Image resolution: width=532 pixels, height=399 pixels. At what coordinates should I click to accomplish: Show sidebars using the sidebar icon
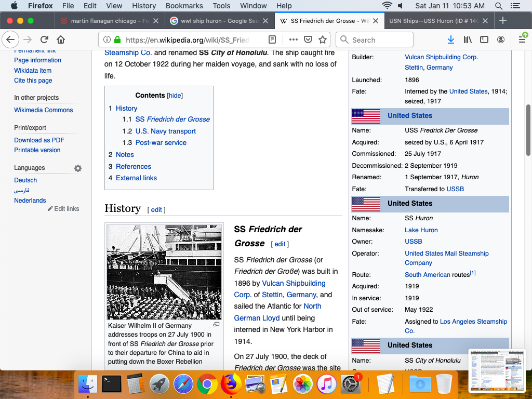point(484,39)
